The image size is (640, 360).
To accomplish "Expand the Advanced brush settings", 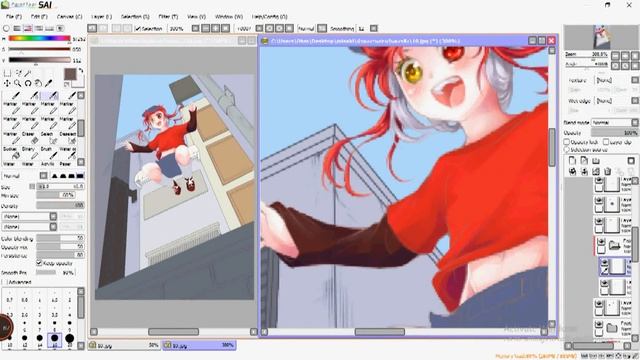I will [x=4, y=282].
